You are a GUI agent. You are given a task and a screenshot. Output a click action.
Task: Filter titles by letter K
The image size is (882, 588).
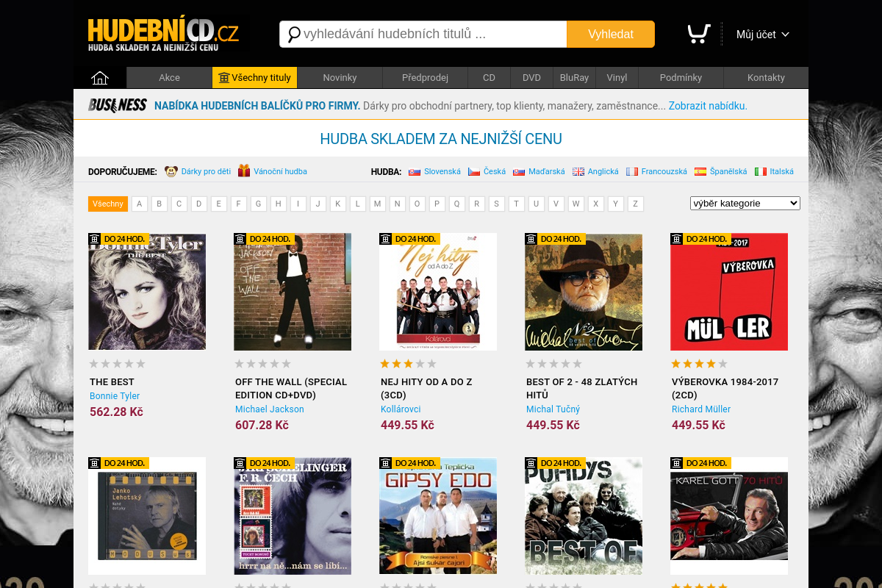click(x=338, y=204)
